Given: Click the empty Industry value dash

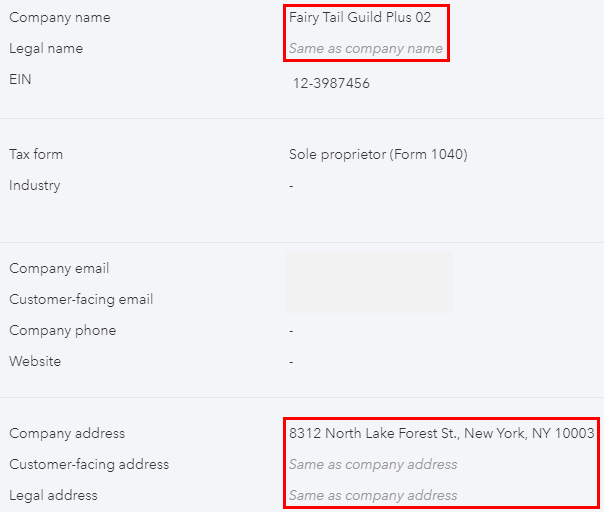Looking at the screenshot, I should pyautogui.click(x=291, y=186).
